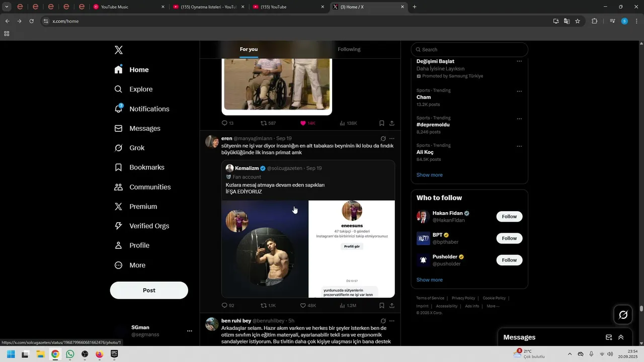Viewport: 644px width, 362px height.
Task: Reload the current page
Action: pos(31,21)
